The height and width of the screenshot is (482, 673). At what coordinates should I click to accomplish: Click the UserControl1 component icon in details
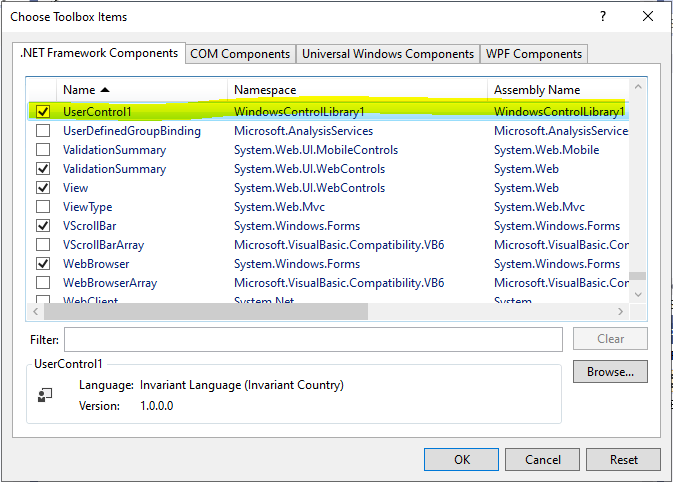45,395
